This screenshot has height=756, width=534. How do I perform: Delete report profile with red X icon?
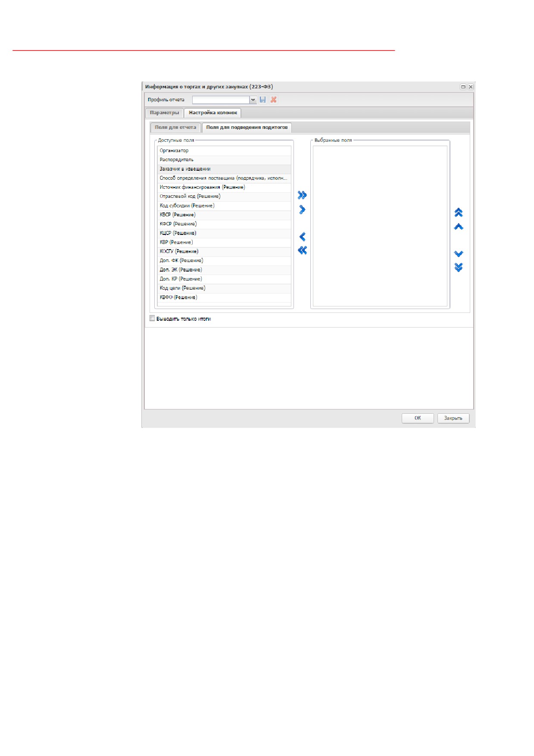point(273,100)
